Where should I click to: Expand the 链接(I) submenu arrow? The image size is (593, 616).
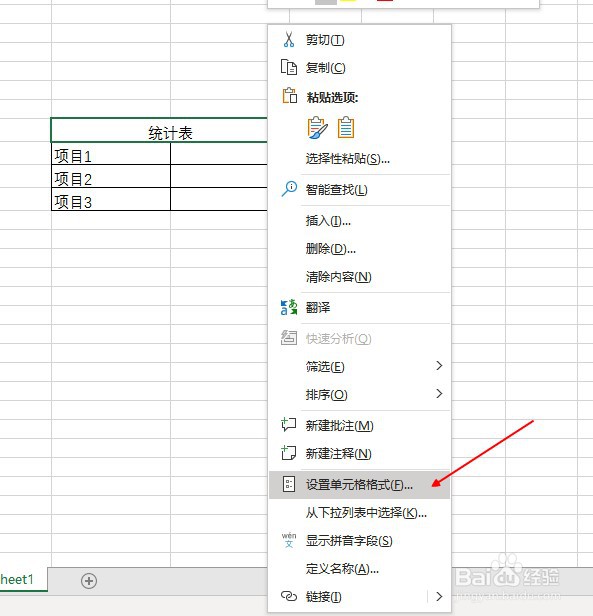tap(439, 596)
